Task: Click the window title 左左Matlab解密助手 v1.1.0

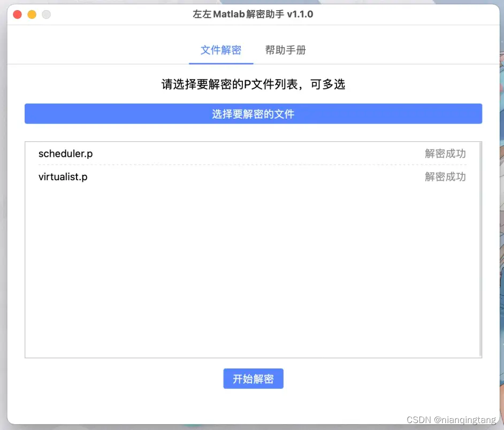Action: (253, 14)
